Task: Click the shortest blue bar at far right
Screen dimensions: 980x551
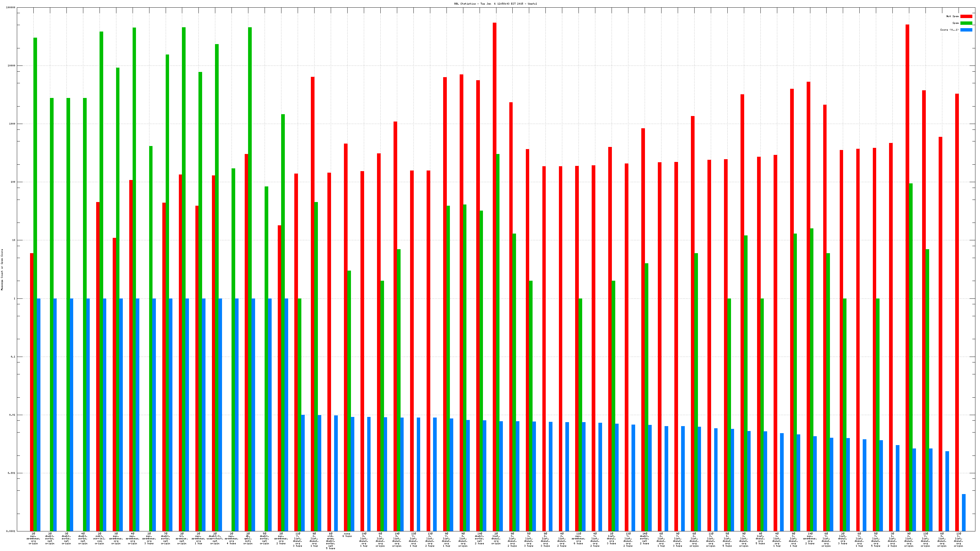Action: [964, 512]
